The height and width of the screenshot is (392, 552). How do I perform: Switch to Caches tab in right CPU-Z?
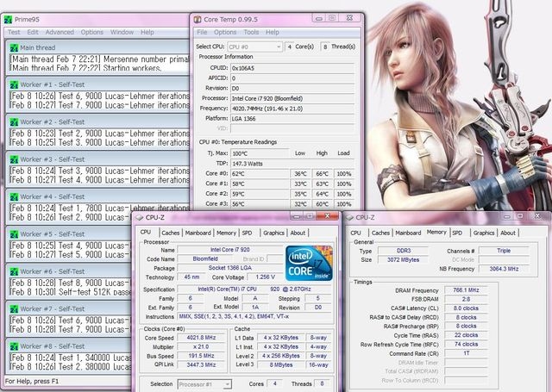coord(380,233)
